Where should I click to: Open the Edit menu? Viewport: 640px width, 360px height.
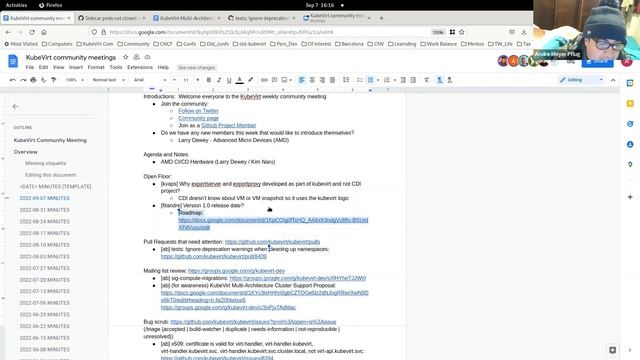[x=43, y=67]
